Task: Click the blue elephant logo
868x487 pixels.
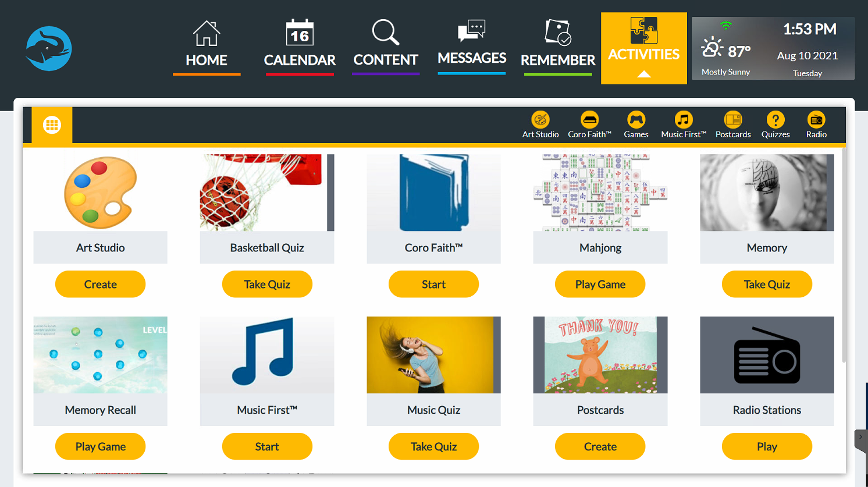Action: coord(49,48)
